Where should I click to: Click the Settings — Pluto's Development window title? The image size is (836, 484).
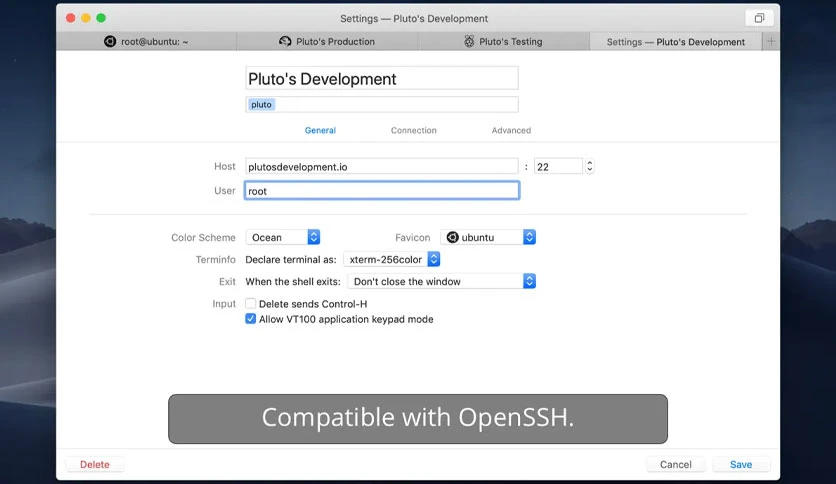[x=414, y=19]
